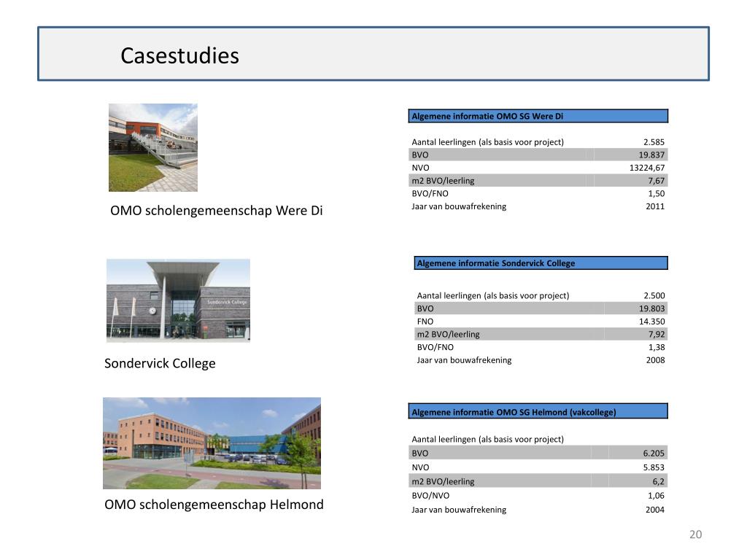Click header 'Algemene informatie OMO SG Were Di'
Screen dimensions: 747x560
coord(538,116)
